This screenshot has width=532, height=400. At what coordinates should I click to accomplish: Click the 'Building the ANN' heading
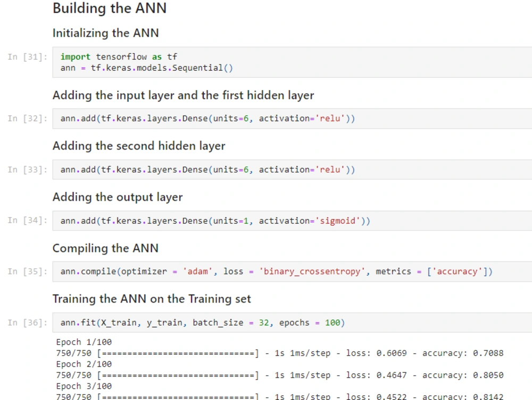tap(110, 8)
